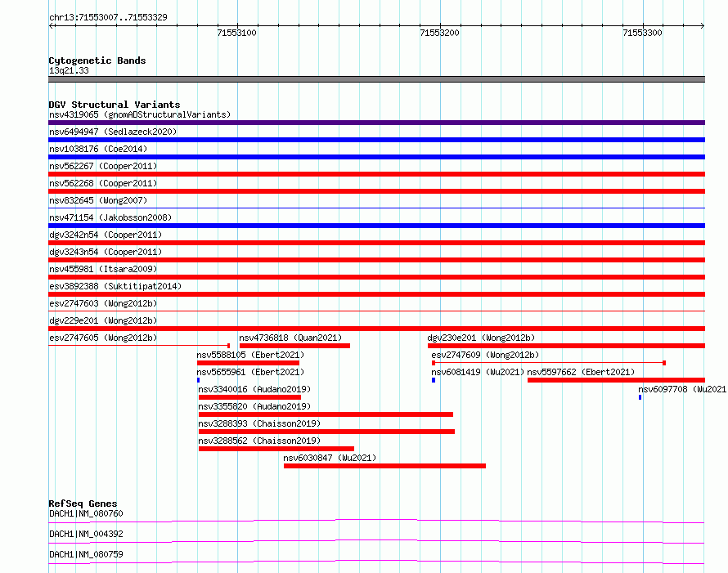Click the red nsv5597662 variant bar
728x573 pixels.
616,380
